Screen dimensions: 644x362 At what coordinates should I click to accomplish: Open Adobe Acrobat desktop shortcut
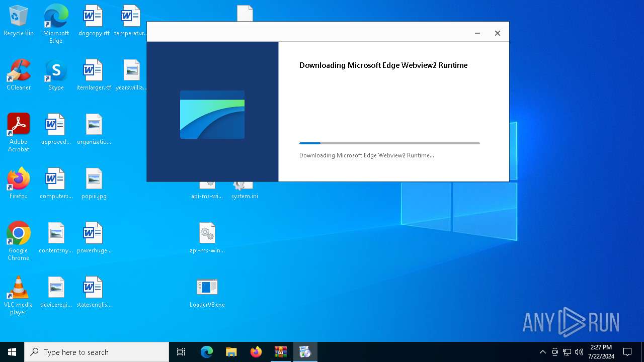click(19, 133)
